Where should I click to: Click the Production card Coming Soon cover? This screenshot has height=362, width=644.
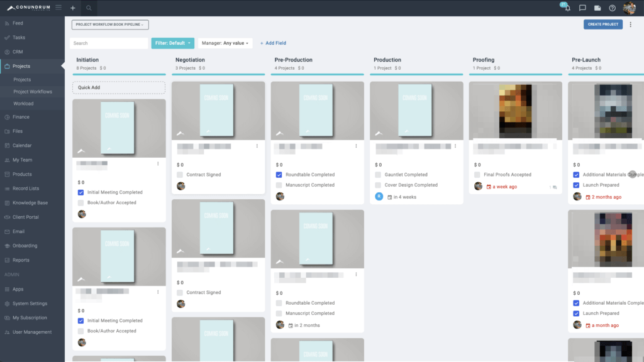click(x=415, y=110)
